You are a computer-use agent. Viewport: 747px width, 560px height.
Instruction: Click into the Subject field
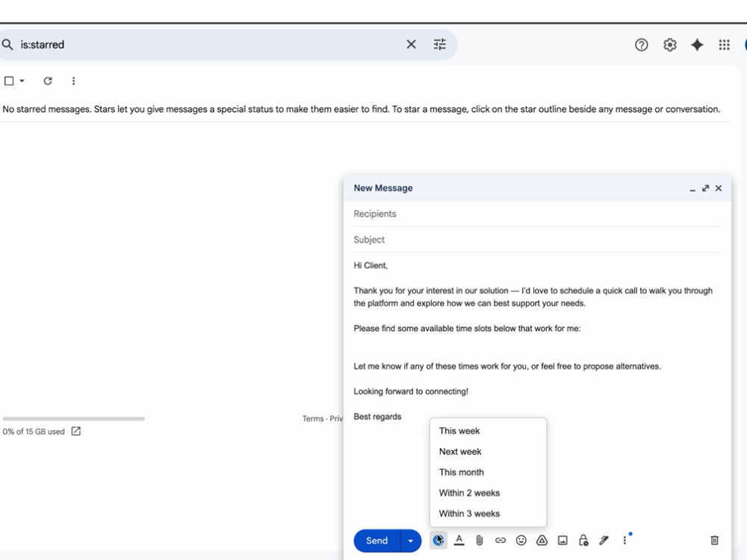point(537,240)
